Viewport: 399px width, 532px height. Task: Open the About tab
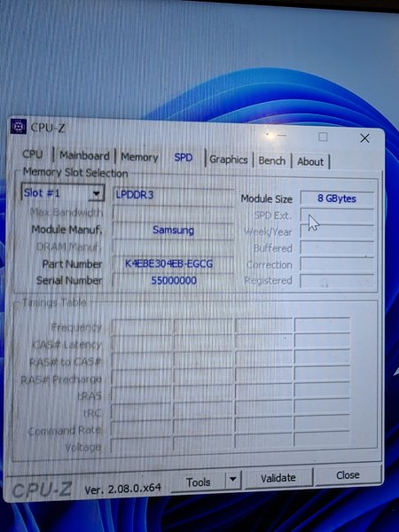pos(310,161)
